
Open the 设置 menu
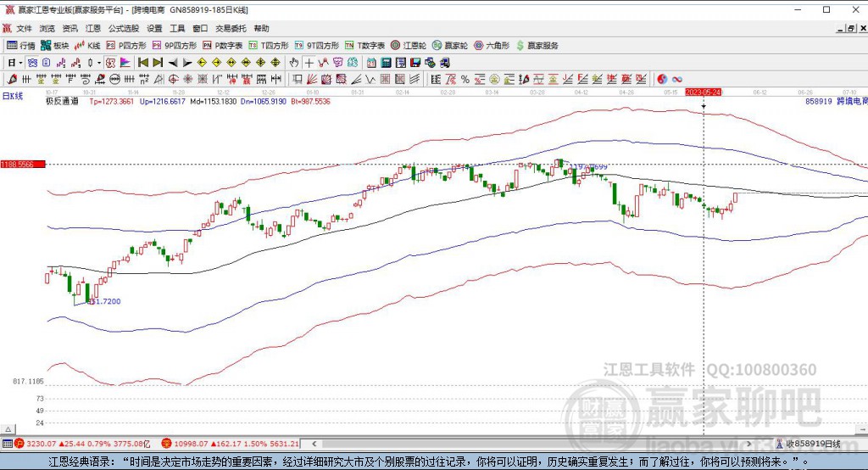tap(154, 28)
